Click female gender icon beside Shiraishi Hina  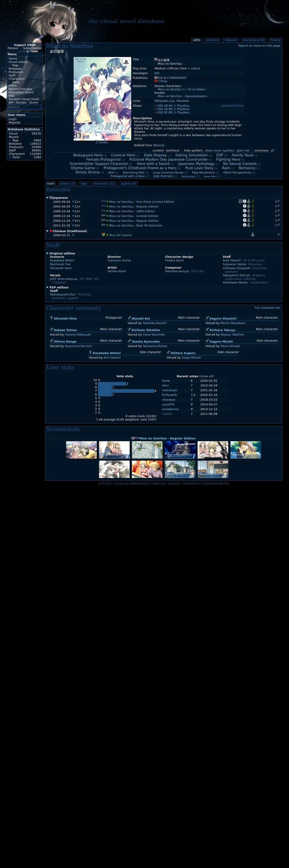click(52, 318)
